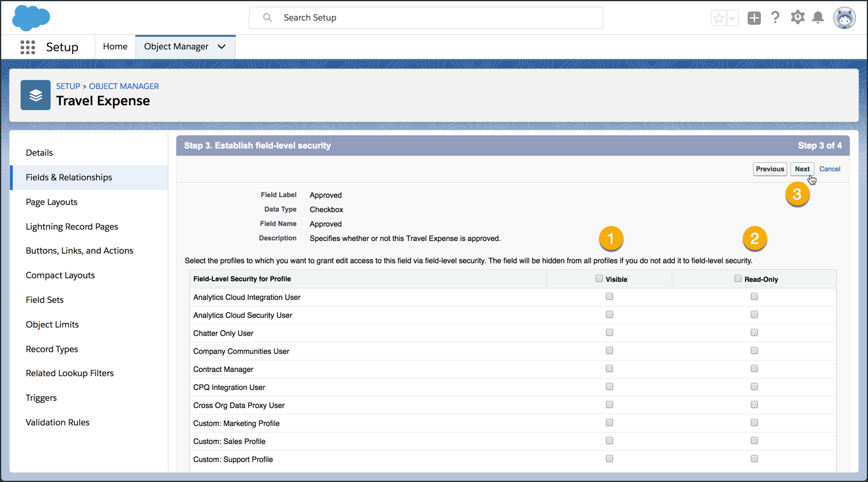Image resolution: width=868 pixels, height=482 pixels.
Task: Check Visible for Cross Org Data Proxy User
Action: (x=610, y=404)
